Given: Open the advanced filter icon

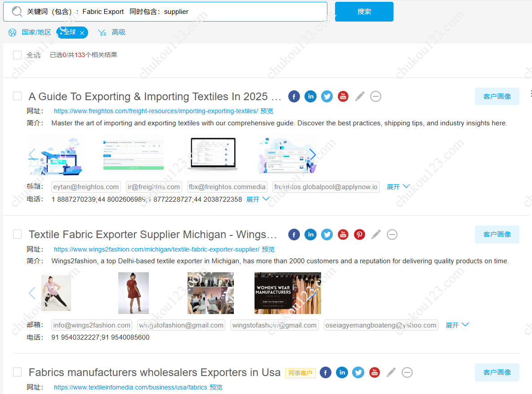Looking at the screenshot, I should 102,32.
